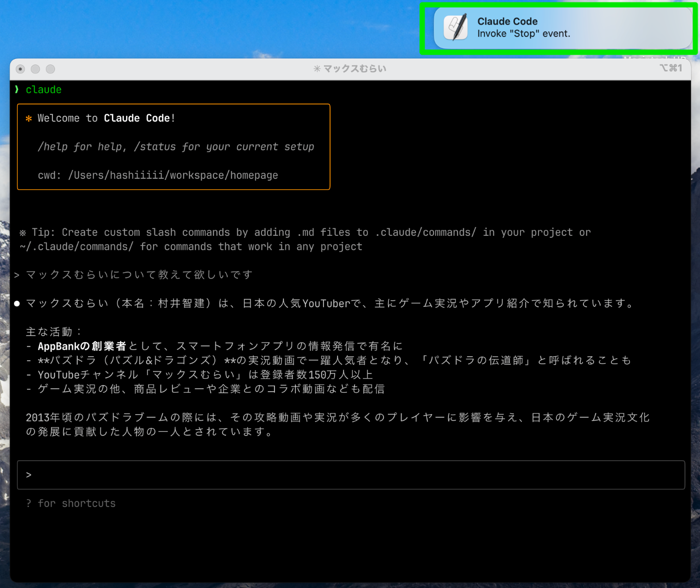
Task: Focus the Claude Code prompt input box
Action: pyautogui.click(x=350, y=475)
